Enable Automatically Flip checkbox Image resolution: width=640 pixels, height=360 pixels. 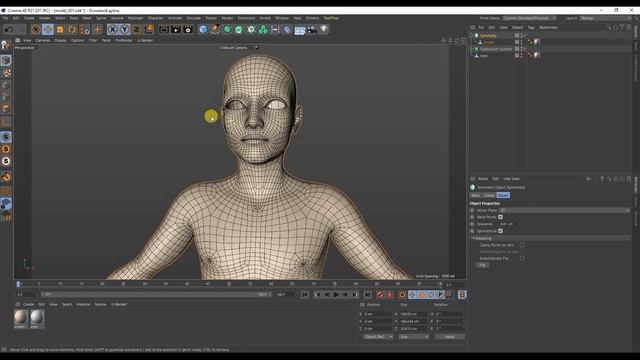coord(522,258)
